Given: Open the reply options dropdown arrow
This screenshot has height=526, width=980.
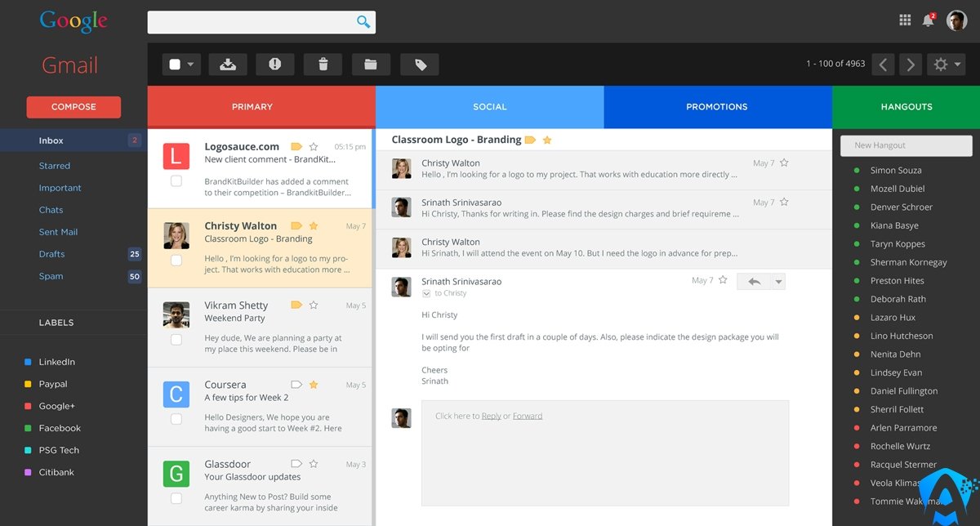Looking at the screenshot, I should coord(778,281).
